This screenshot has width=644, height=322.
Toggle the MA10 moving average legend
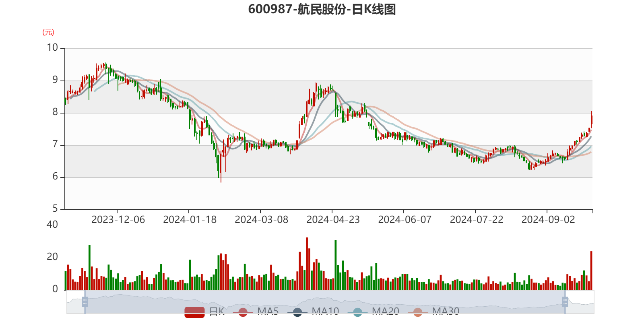coord(313,312)
